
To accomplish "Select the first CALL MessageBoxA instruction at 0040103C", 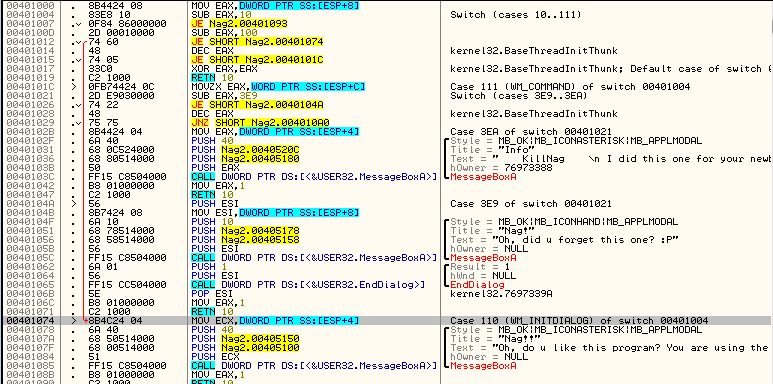I will 314,176.
